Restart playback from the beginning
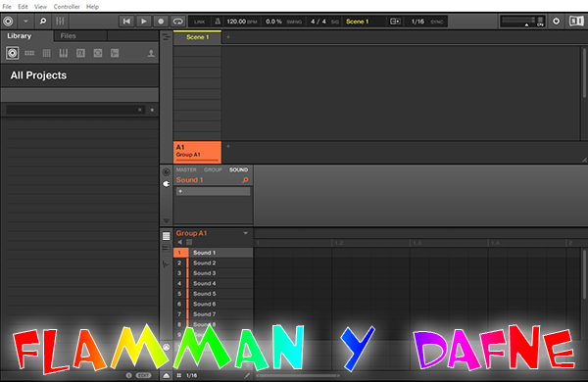588x382 pixels. point(126,22)
